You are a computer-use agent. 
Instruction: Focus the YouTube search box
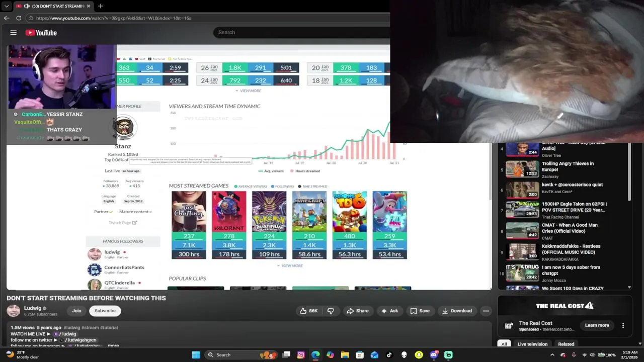pyautogui.click(x=302, y=32)
